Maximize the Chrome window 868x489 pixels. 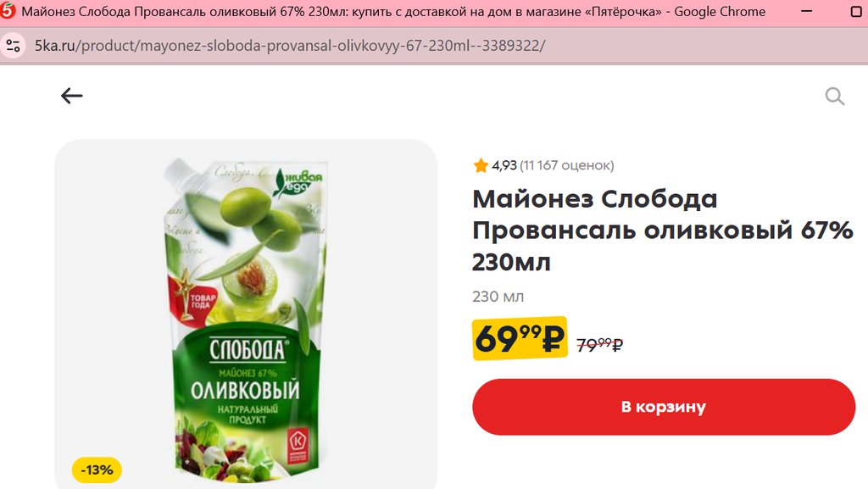[x=856, y=11]
